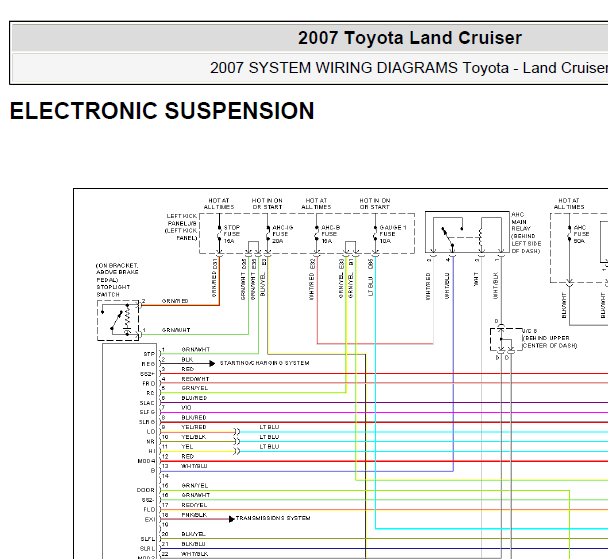Click the '2007 Toyota Land Cruiser' title

pyautogui.click(x=409, y=38)
